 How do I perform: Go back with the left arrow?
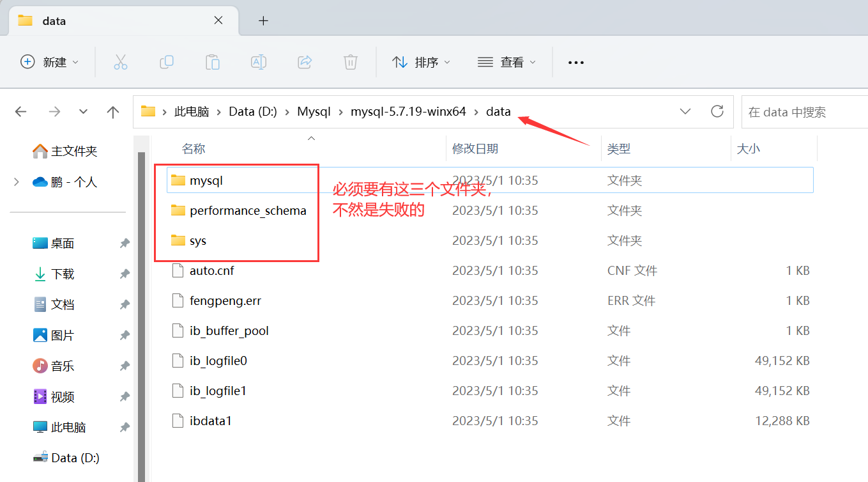click(x=21, y=112)
